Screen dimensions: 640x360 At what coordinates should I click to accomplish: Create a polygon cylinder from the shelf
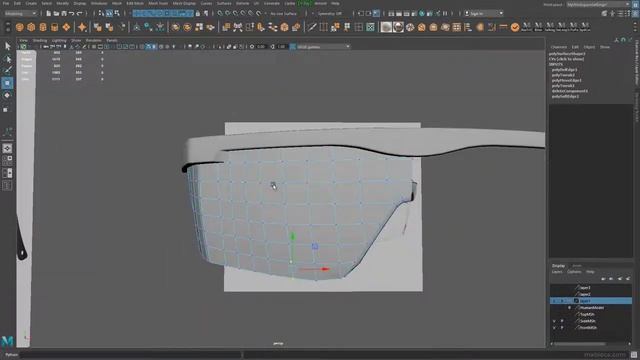click(x=43, y=27)
